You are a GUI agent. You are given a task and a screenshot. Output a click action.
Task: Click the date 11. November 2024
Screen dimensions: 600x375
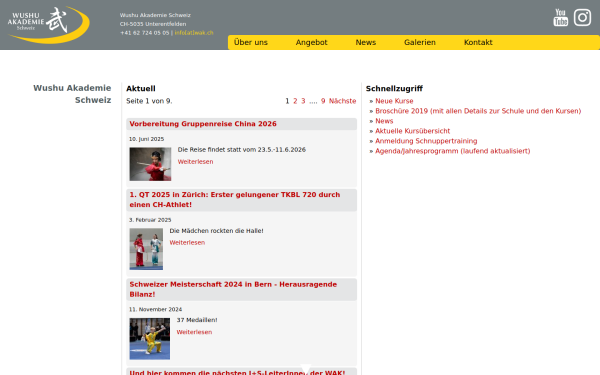[x=155, y=309]
